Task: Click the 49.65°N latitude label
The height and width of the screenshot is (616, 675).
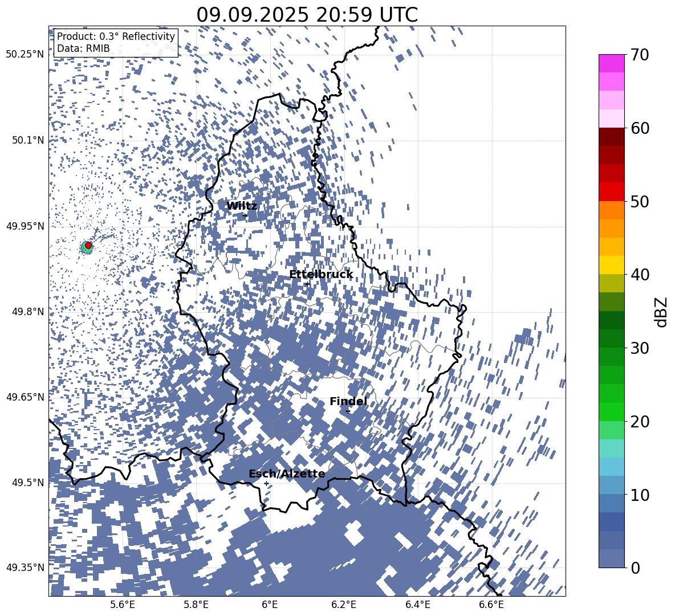Action: click(25, 397)
